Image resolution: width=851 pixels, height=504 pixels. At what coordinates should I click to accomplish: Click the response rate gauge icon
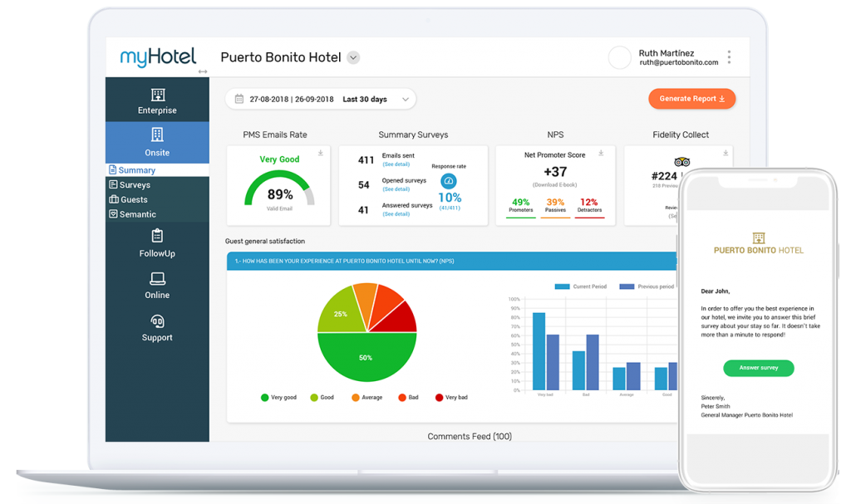[x=448, y=181]
